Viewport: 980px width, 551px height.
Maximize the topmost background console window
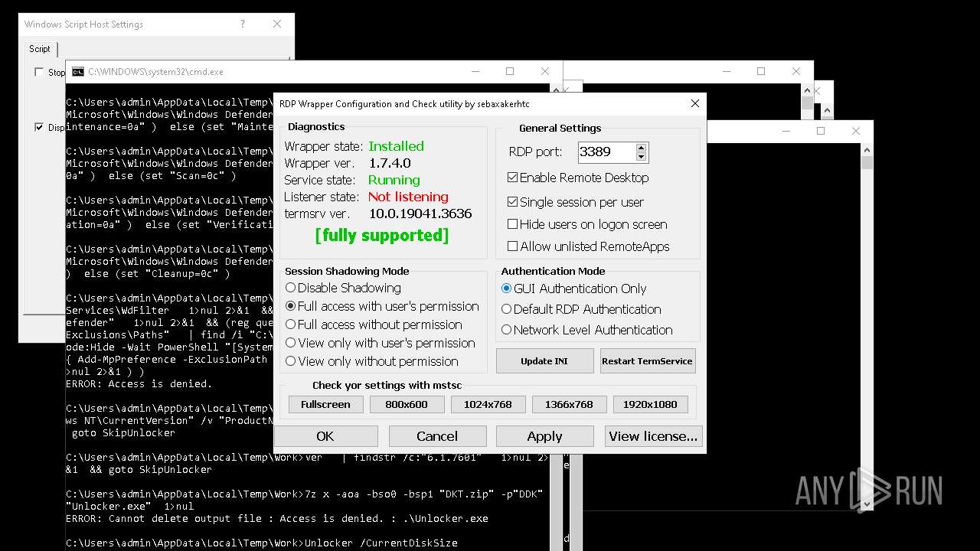(x=761, y=71)
